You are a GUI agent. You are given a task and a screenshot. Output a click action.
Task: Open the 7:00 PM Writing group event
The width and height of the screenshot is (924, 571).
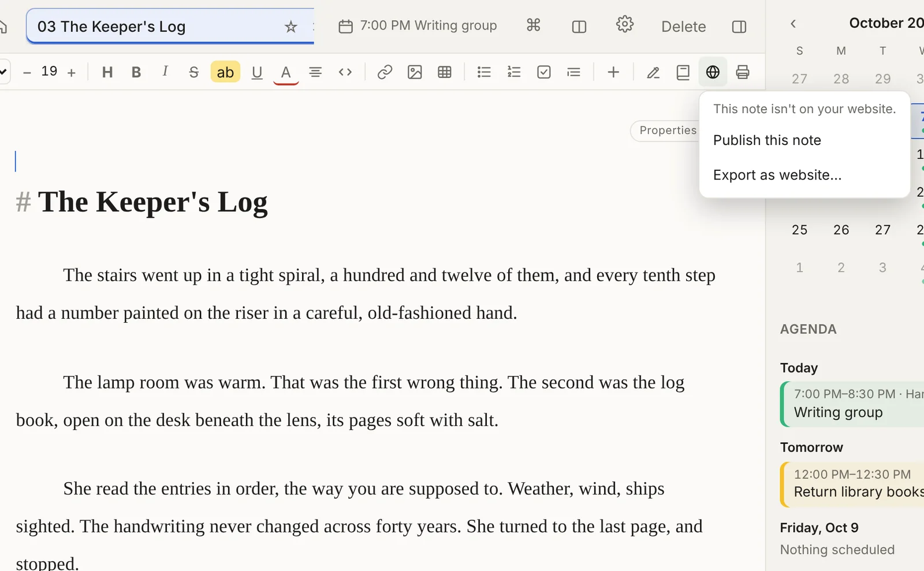(418, 26)
